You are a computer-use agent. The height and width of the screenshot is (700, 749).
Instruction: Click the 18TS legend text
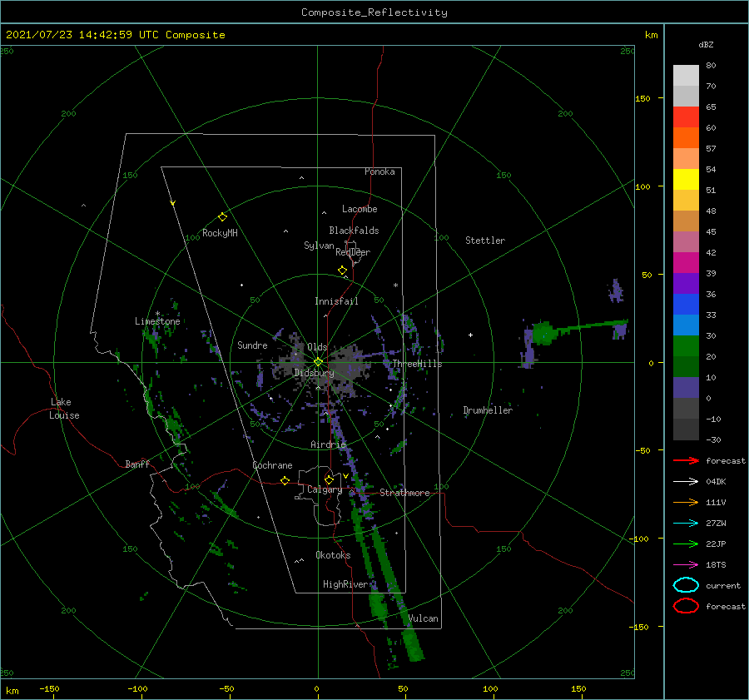tap(716, 565)
